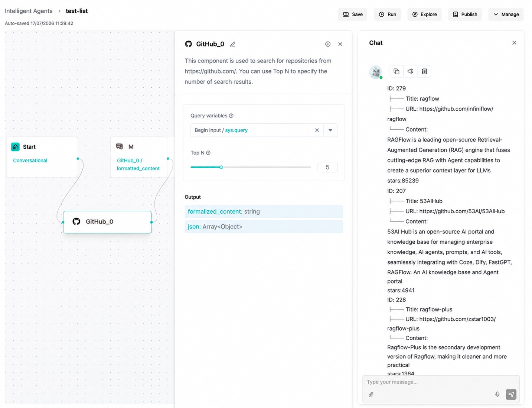
Task: Click the assistant avatar in chat
Action: pos(376,72)
